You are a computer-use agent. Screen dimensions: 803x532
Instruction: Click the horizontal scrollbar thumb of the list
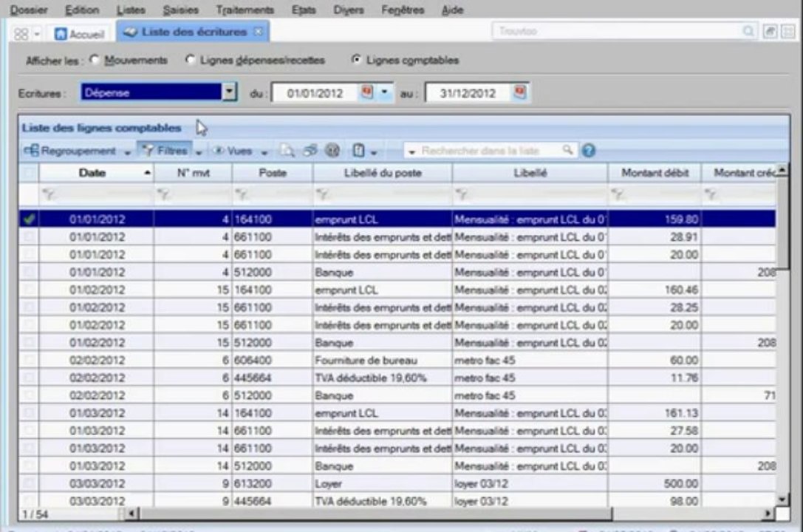click(376, 513)
